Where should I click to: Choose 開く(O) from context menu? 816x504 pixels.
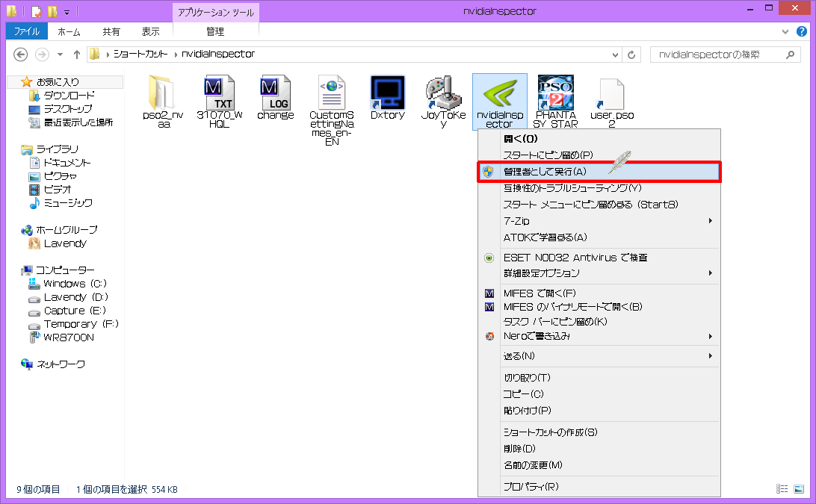click(599, 139)
